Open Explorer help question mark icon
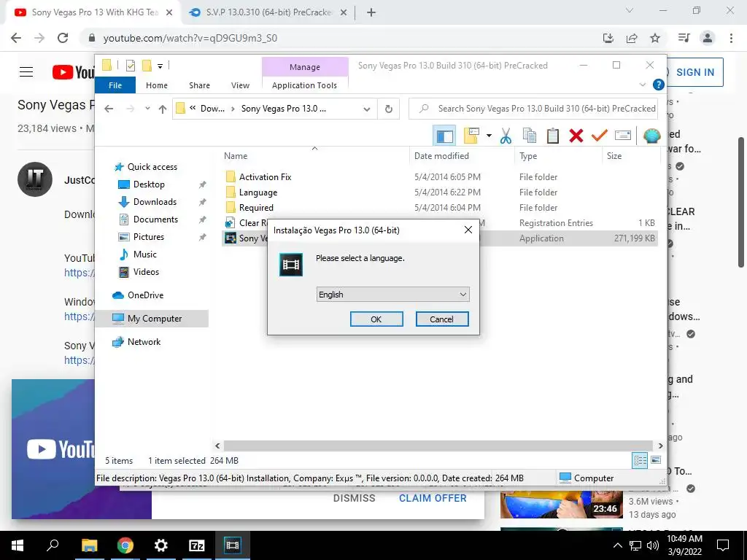 pos(659,85)
